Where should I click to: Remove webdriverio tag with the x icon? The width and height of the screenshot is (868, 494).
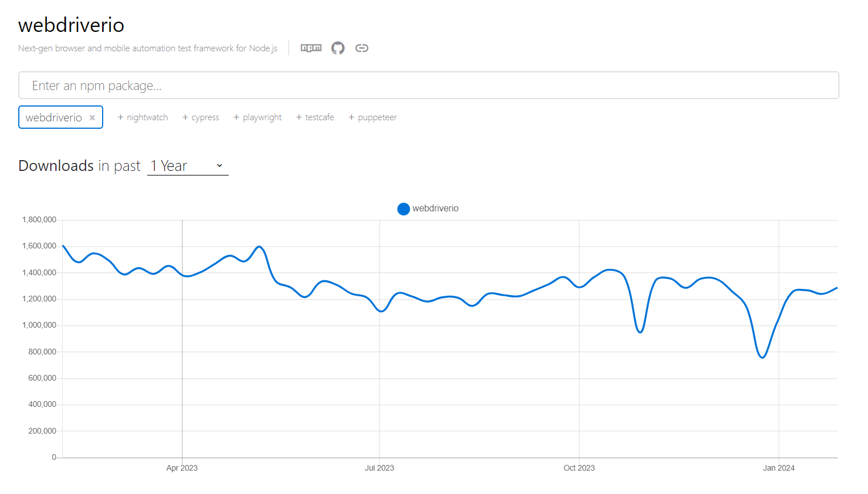pyautogui.click(x=92, y=118)
